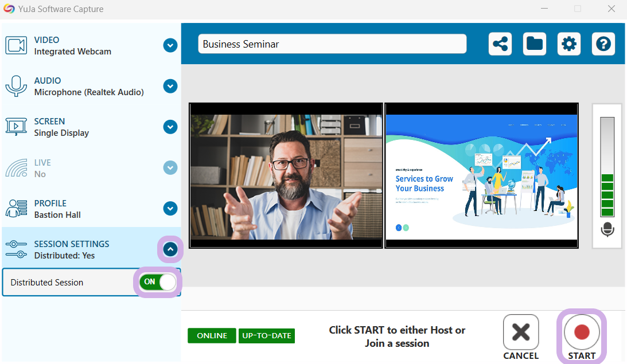Image resolution: width=627 pixels, height=364 pixels.
Task: Turn off the Distributed Session toggle
Action: [x=158, y=282]
